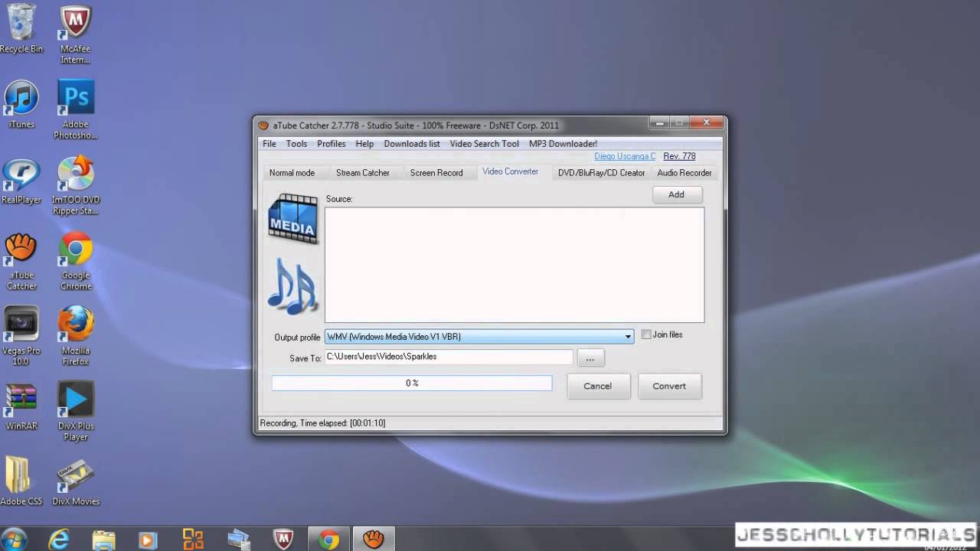Screen dimensions: 980x551
Task: Click the 'Output profile' label
Action: coord(297,337)
